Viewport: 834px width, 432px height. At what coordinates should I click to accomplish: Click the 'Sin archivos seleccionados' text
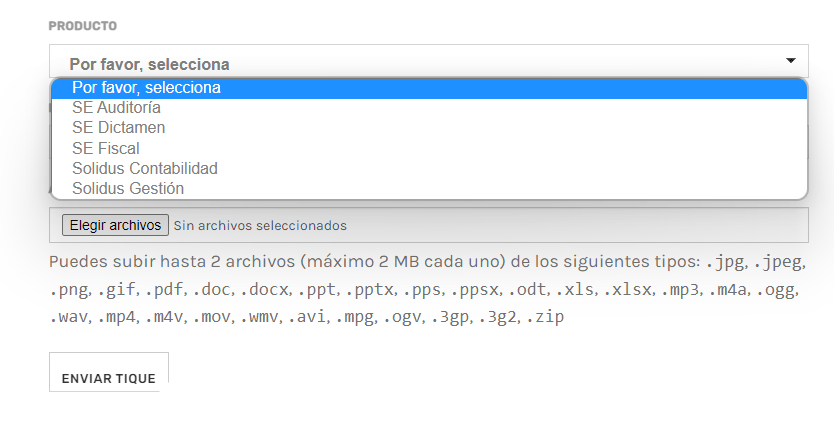[x=260, y=226]
